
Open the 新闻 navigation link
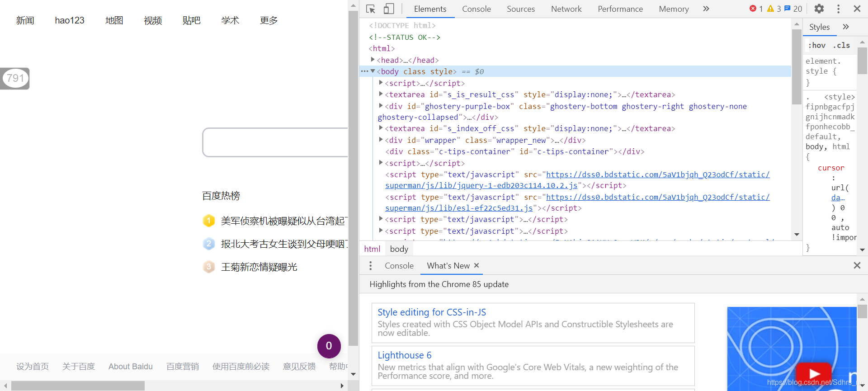click(25, 20)
